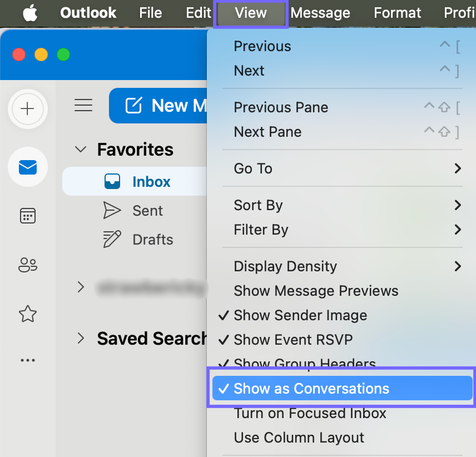The height and width of the screenshot is (457, 476).
Task: Open the Mail view in sidebar
Action: point(28,167)
